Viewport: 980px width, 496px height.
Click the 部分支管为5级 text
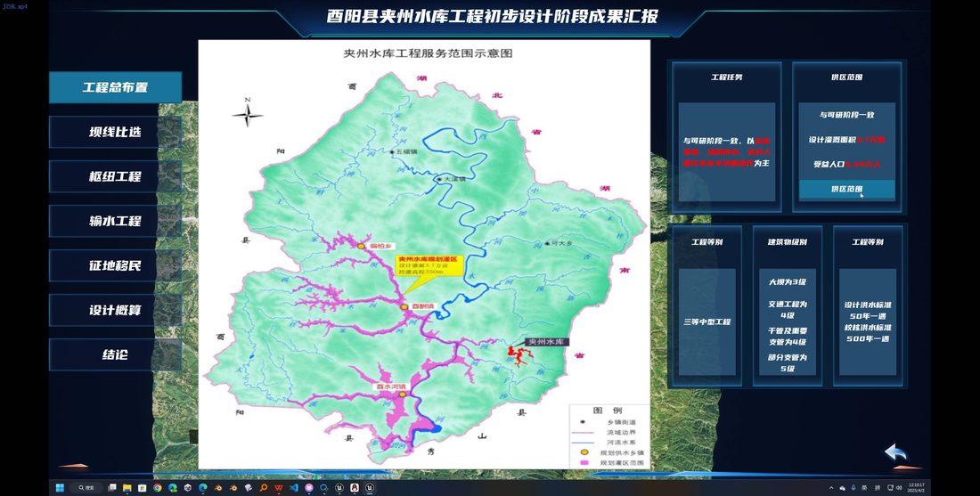coord(787,363)
